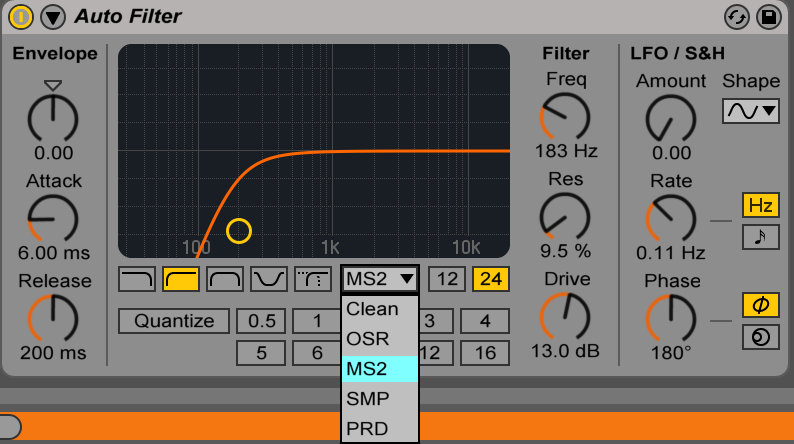The image size is (794, 444).
Task: Switch the LFO rate to Hz mode
Action: [x=761, y=206]
